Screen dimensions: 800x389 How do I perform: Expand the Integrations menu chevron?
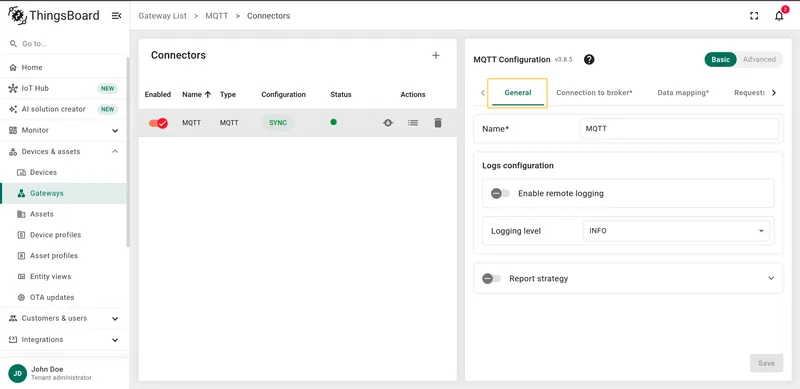(x=115, y=340)
